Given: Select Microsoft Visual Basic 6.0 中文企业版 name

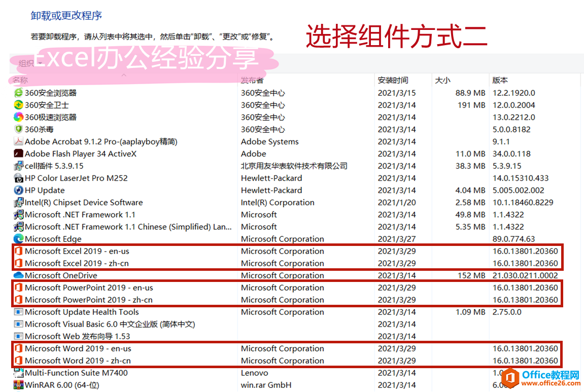Looking at the screenshot, I should tap(110, 324).
